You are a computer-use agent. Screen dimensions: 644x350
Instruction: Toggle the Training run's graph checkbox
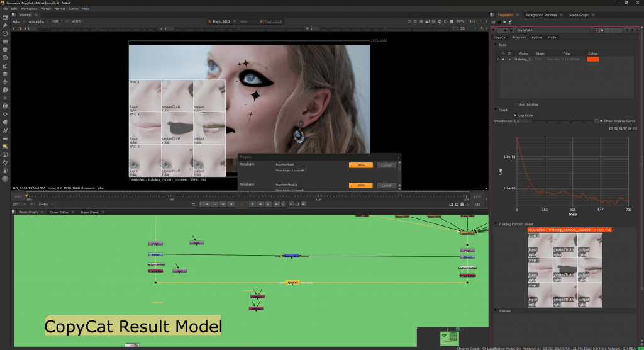point(502,59)
